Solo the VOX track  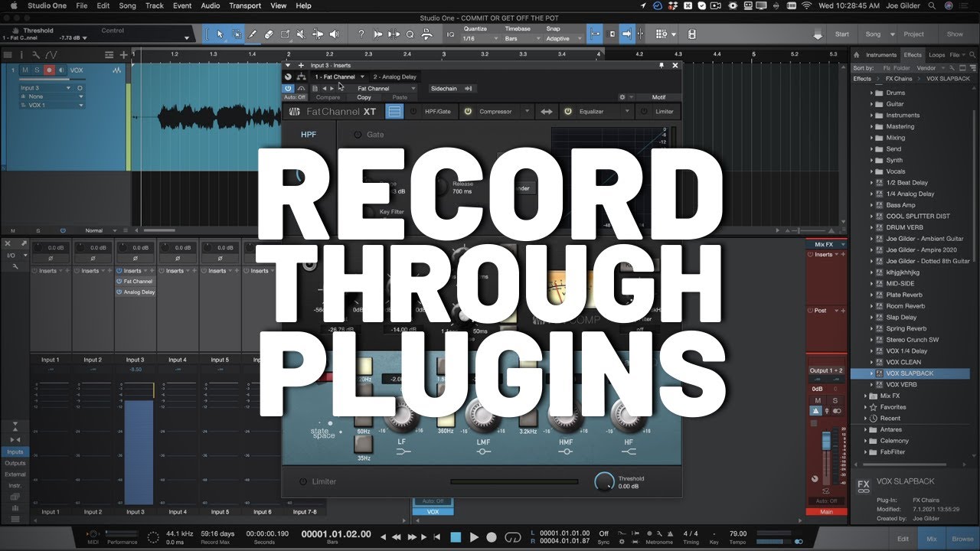tap(37, 70)
